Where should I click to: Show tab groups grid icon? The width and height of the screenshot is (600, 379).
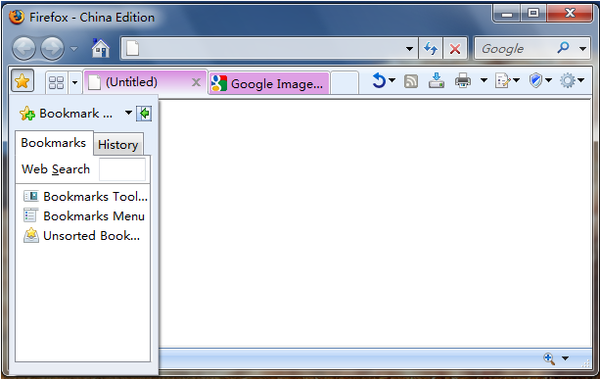(x=57, y=82)
